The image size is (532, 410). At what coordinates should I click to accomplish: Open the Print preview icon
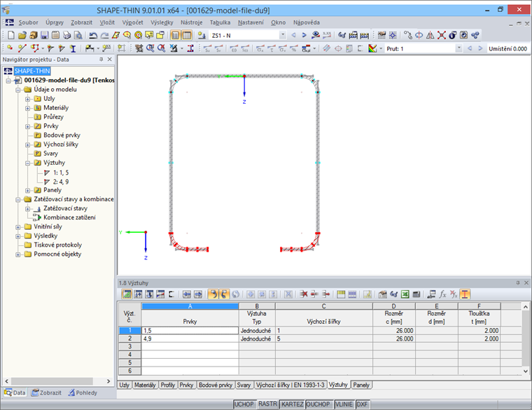(78, 35)
